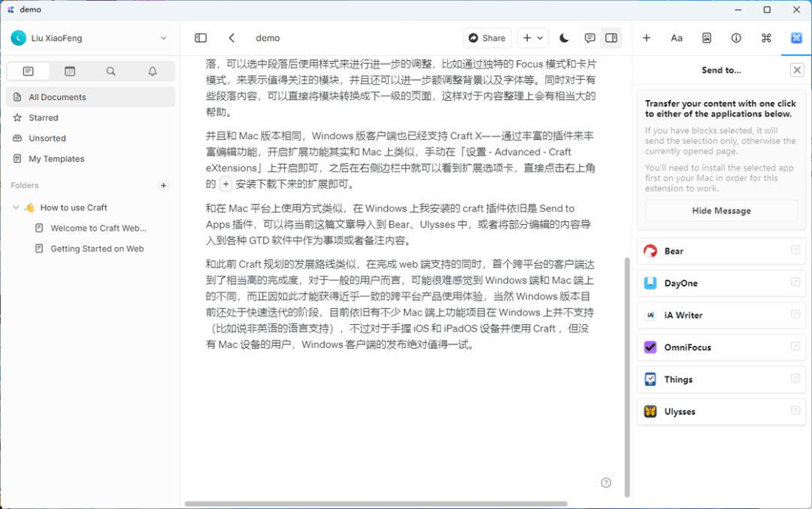Open the plus new item dropdown
The width and height of the screenshot is (812, 509).
[533, 38]
